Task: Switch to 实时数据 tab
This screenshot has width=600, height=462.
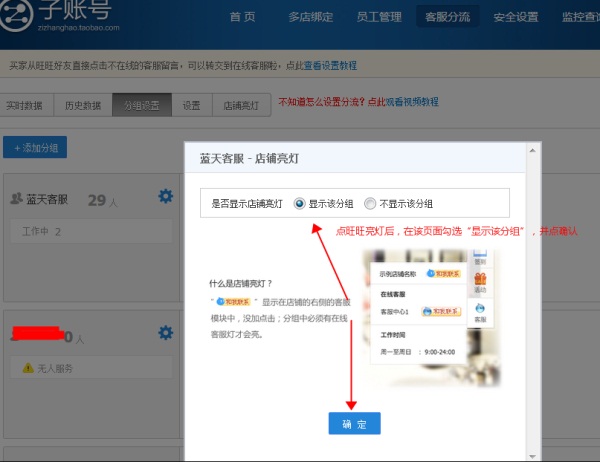Action: tap(25, 105)
